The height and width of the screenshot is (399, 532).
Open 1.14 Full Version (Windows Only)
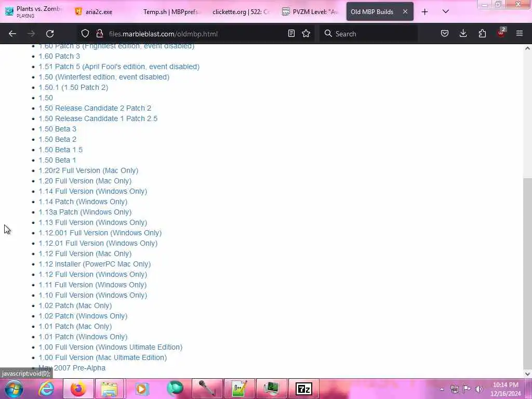pos(92,191)
